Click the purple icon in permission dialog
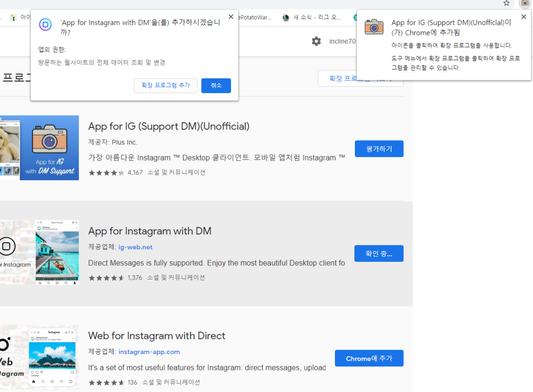Viewport: 533px width, 392px height. click(x=45, y=24)
